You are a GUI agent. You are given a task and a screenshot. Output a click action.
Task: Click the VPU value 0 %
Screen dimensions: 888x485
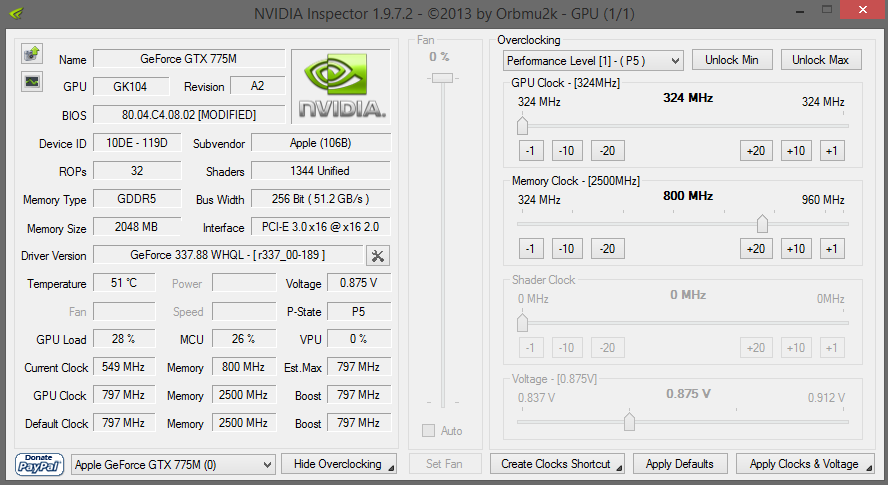pos(359,339)
